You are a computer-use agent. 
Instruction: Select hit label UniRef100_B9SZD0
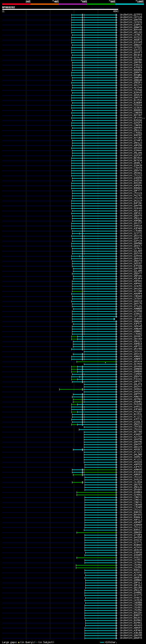pos(131,612)
